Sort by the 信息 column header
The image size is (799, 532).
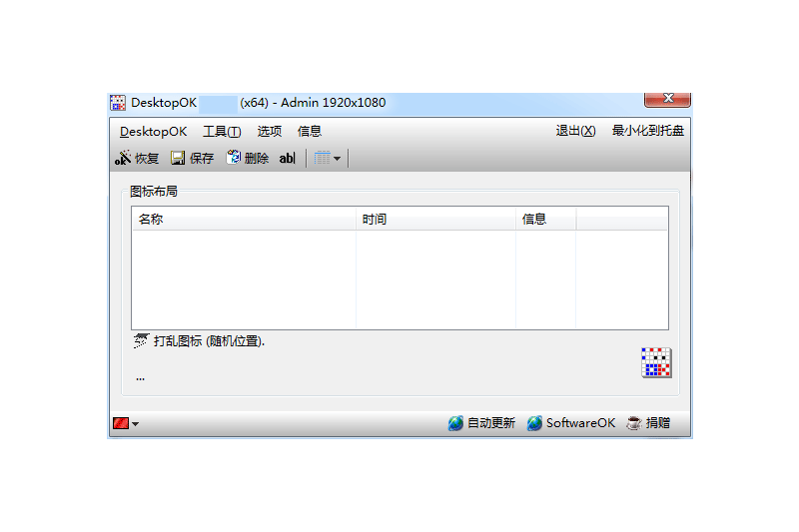(x=545, y=220)
